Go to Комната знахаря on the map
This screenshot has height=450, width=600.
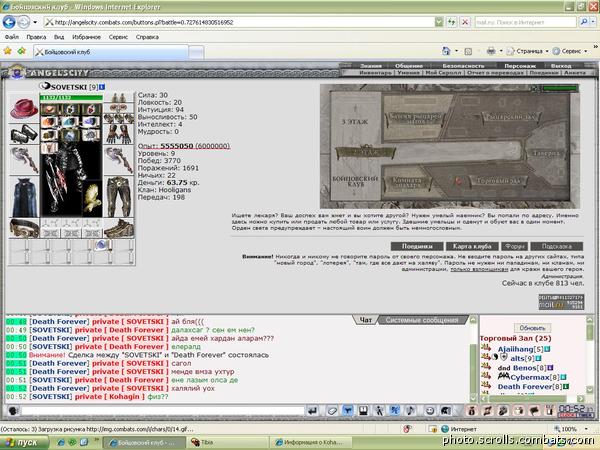pos(407,182)
